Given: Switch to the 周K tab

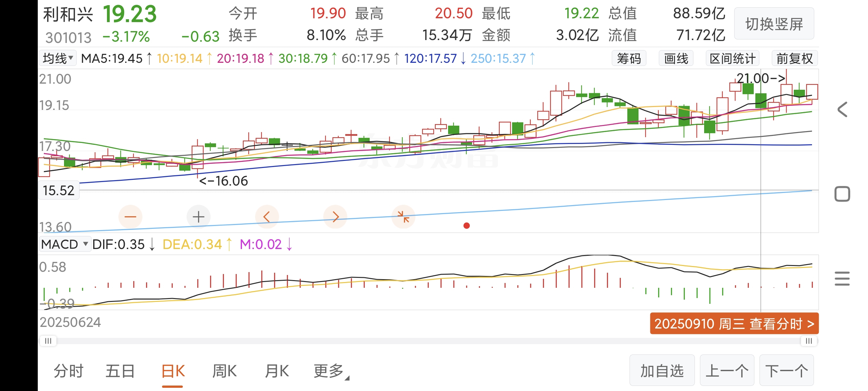Looking at the screenshot, I should 224,371.
